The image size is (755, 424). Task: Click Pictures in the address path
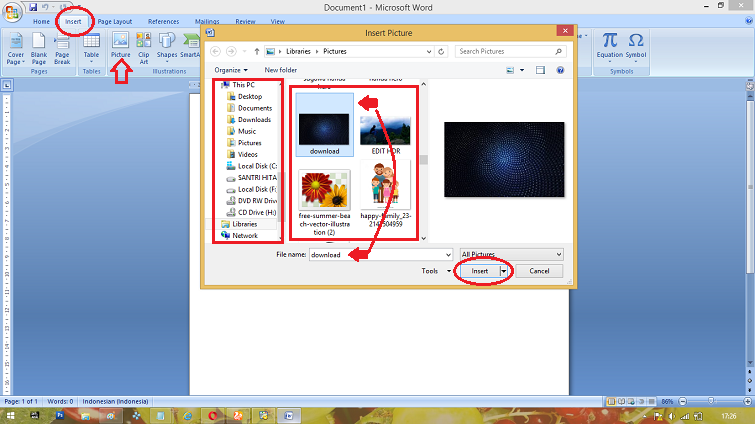[x=335, y=51]
